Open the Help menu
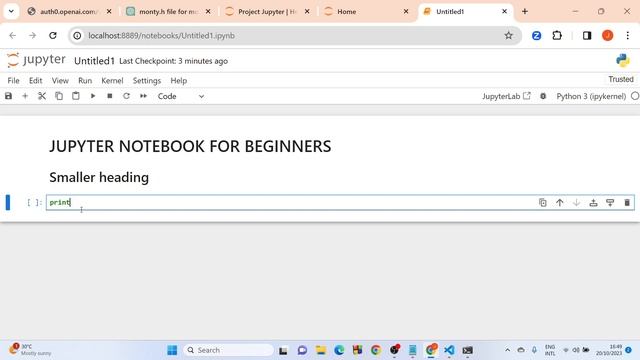This screenshot has width=640, height=360. pos(178,80)
